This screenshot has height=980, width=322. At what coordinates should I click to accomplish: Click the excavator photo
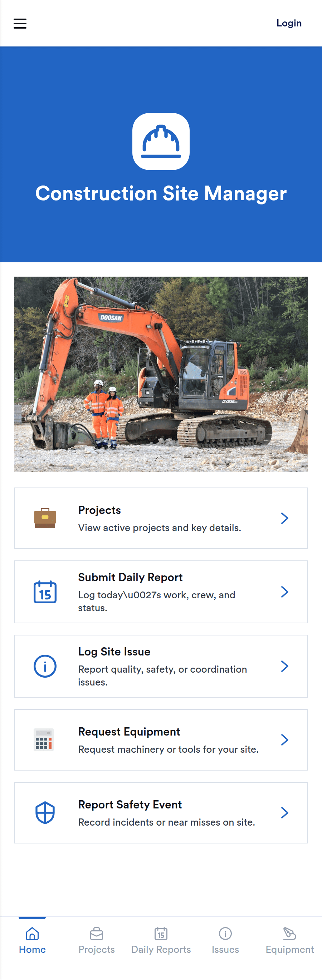tap(161, 374)
